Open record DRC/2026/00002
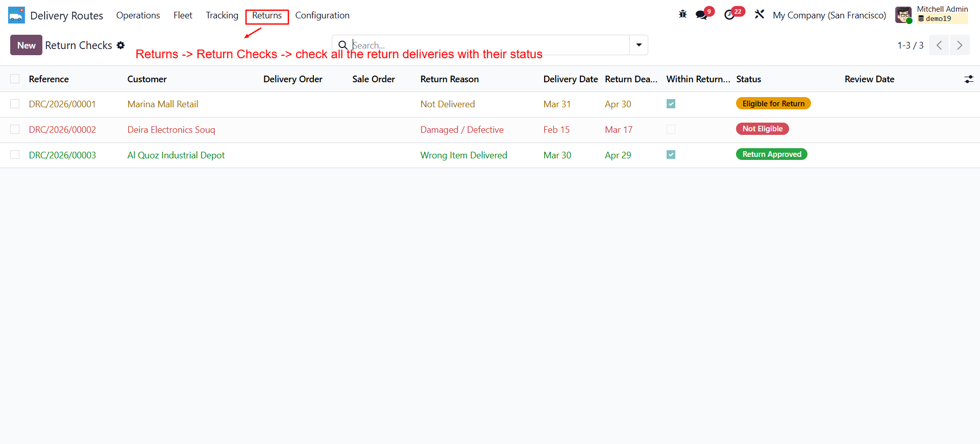Image resolution: width=980 pixels, height=444 pixels. tap(62, 130)
